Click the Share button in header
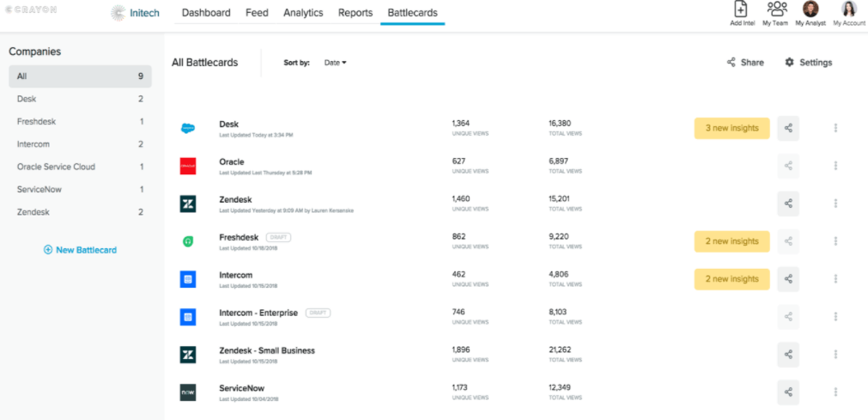 tap(745, 63)
